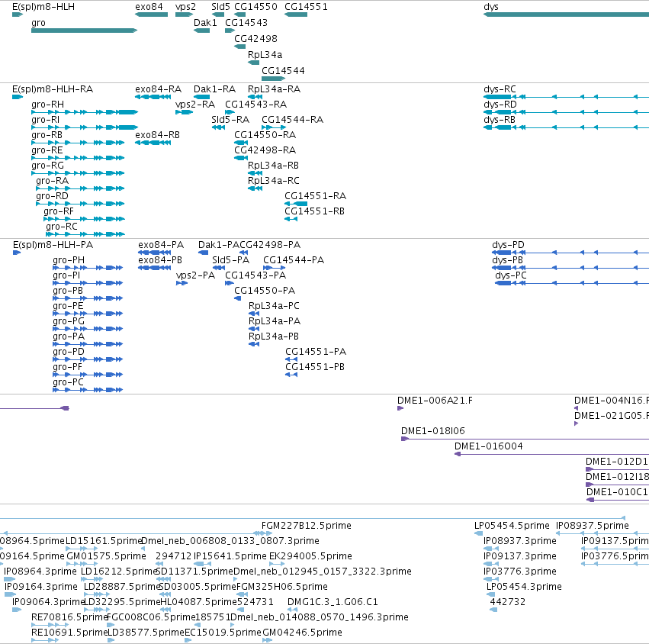Click the Sld5-RA transcript label
Image resolution: width=649 pixels, height=644 pixels.
tap(230, 120)
